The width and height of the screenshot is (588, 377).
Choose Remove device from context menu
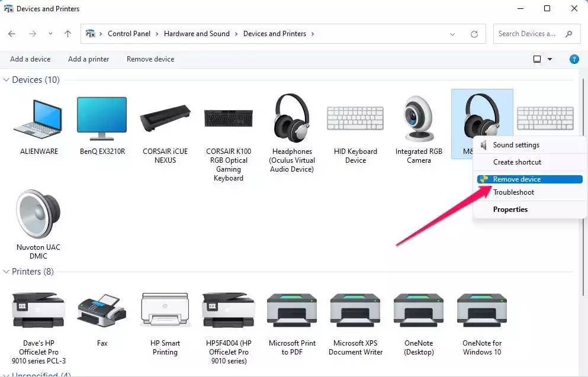tap(516, 179)
